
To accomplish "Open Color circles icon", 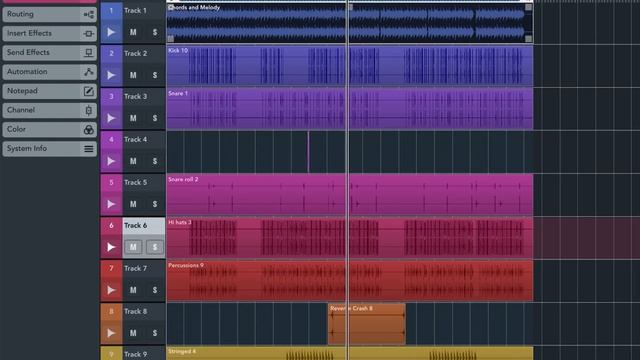I will click(x=89, y=130).
